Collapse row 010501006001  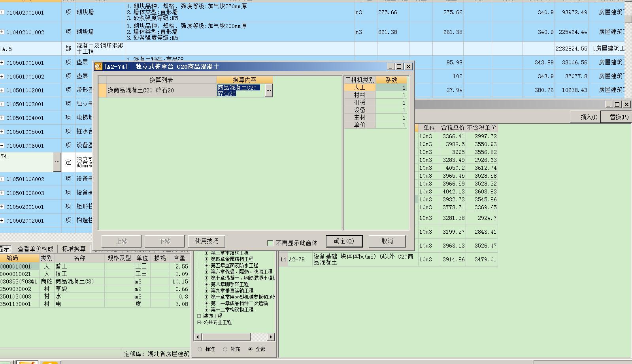2,145
